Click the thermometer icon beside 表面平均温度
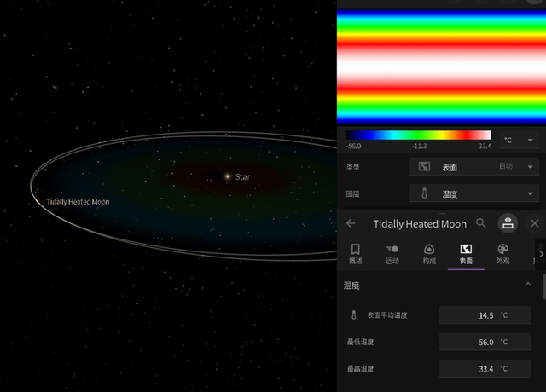546x392 pixels. click(354, 315)
